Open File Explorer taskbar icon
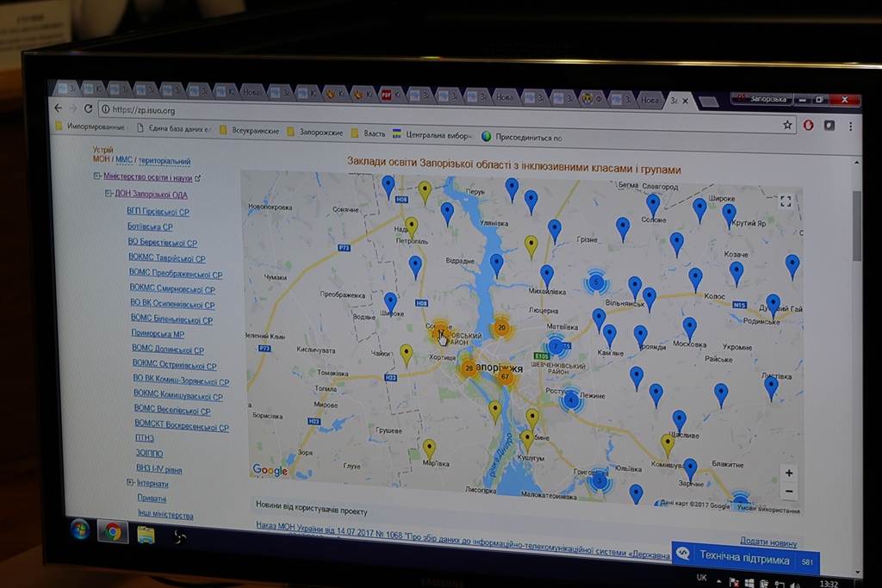 pos(146,534)
